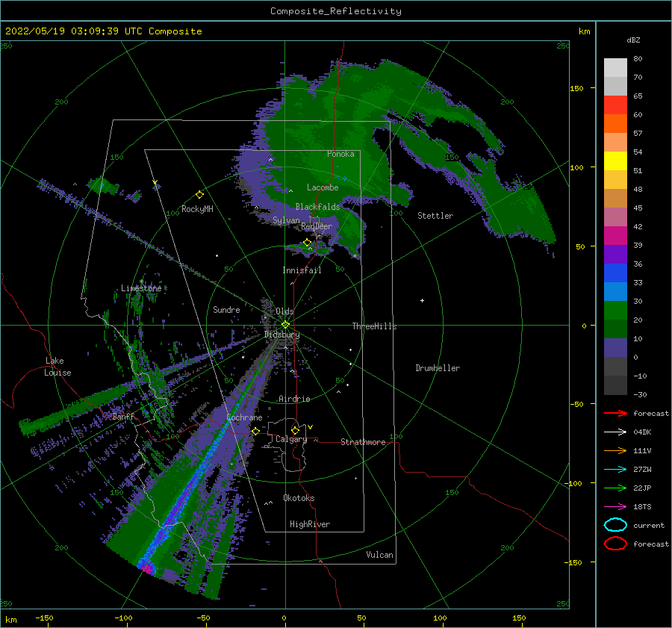Viewport: 672px width, 628px height.
Task: Click the RockyMH label
Action: 197,209
